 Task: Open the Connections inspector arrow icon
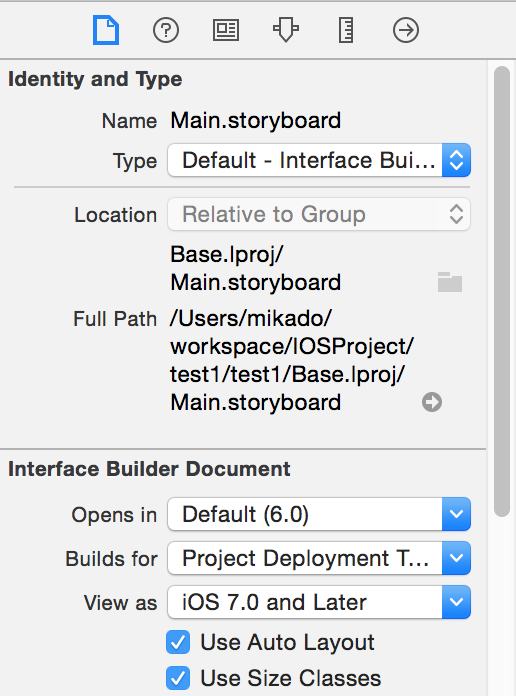click(406, 30)
